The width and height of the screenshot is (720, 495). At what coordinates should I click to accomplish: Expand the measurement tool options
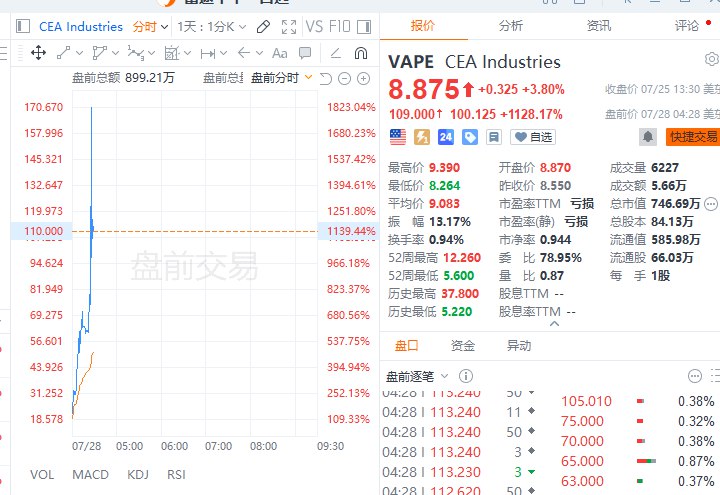187,53
